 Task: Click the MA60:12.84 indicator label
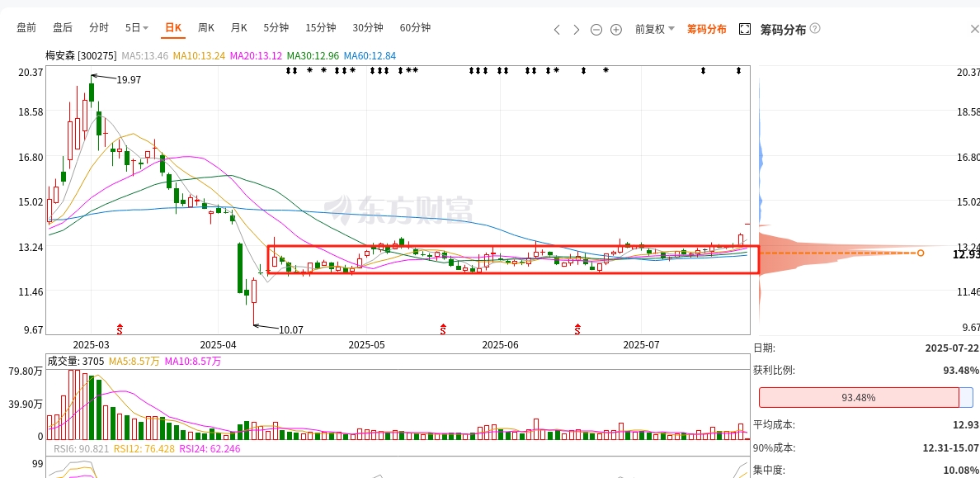point(370,55)
